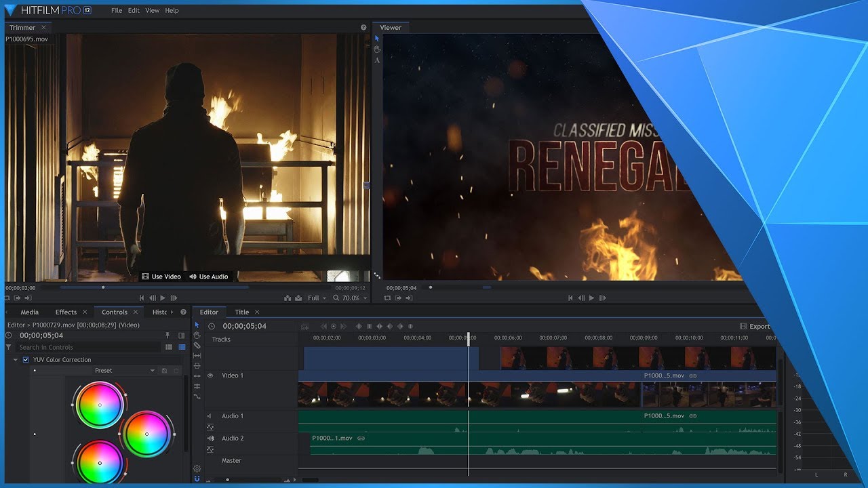
Task: Click Viewer loop playback icon
Action: 387,298
